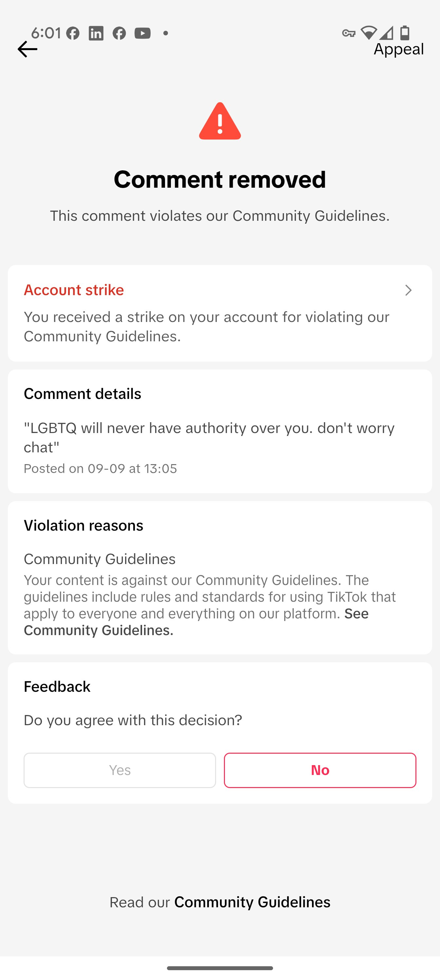Image resolution: width=440 pixels, height=980 pixels.
Task: Tap the Wi-Fi status icon
Action: (368, 33)
